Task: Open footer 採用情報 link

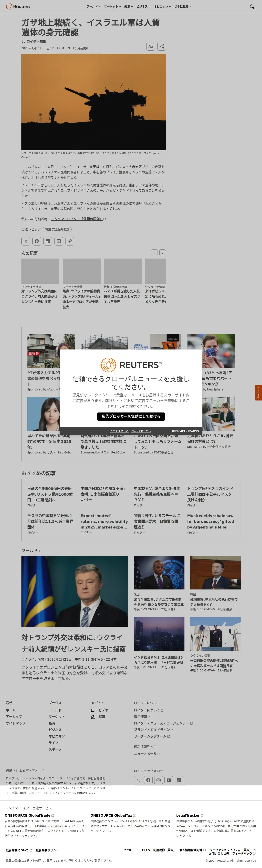Action: pos(142,717)
